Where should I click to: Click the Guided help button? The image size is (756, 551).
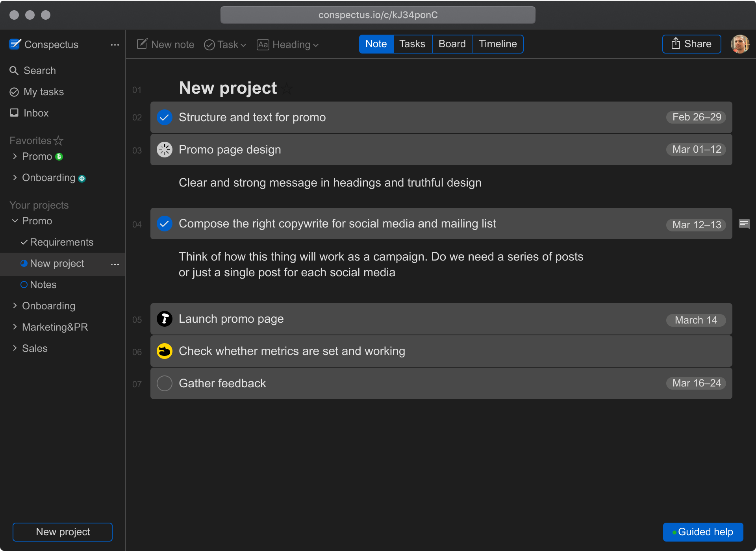click(x=703, y=532)
